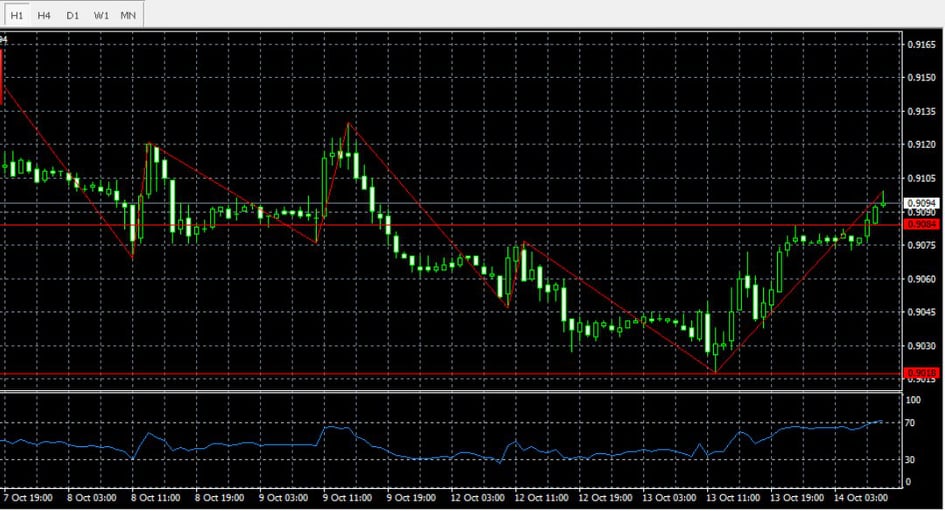945x511 pixels.
Task: Select the MN monthly timeframe tab
Action: [128, 16]
